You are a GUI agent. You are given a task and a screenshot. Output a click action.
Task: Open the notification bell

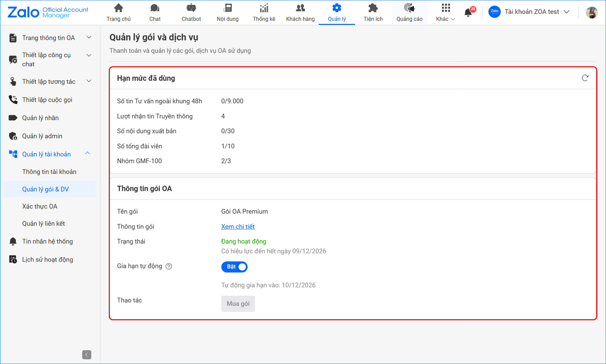tap(468, 12)
